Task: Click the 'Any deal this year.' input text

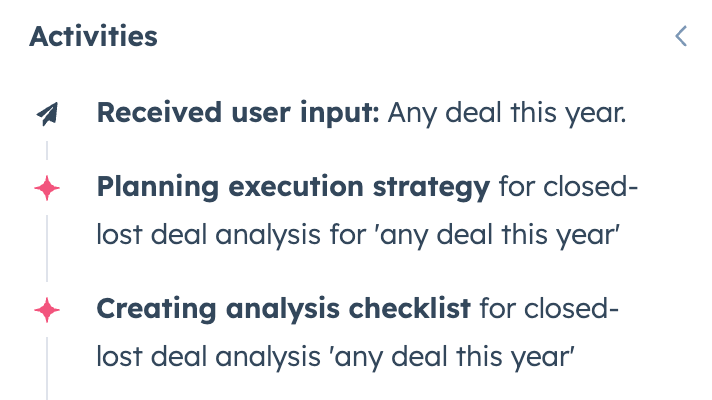Action: click(507, 114)
